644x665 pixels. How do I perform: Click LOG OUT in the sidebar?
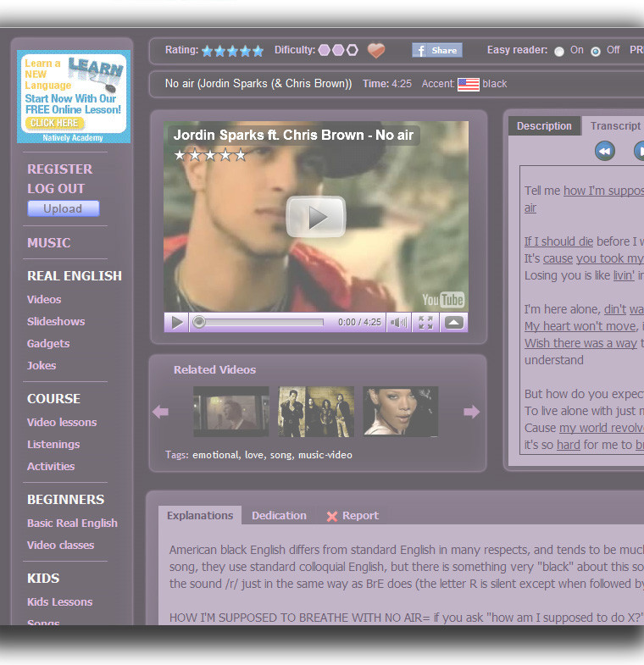[56, 189]
